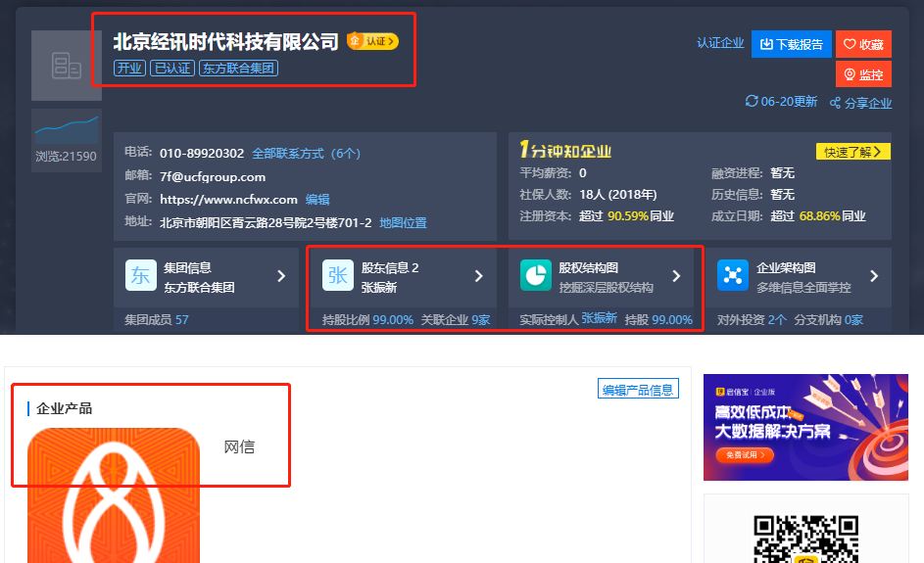Refresh data via 06-20更新 icon
Image resolution: width=924 pixels, height=563 pixels.
tap(752, 101)
